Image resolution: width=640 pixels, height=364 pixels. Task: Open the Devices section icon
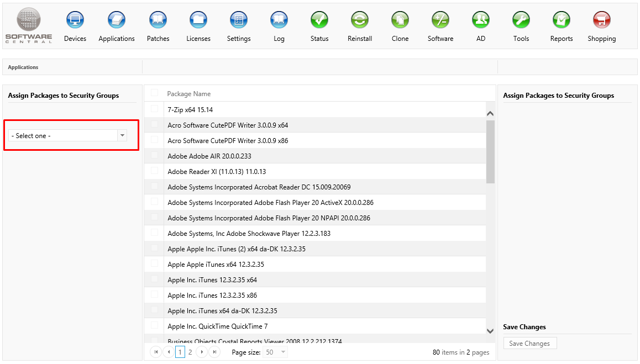75,20
